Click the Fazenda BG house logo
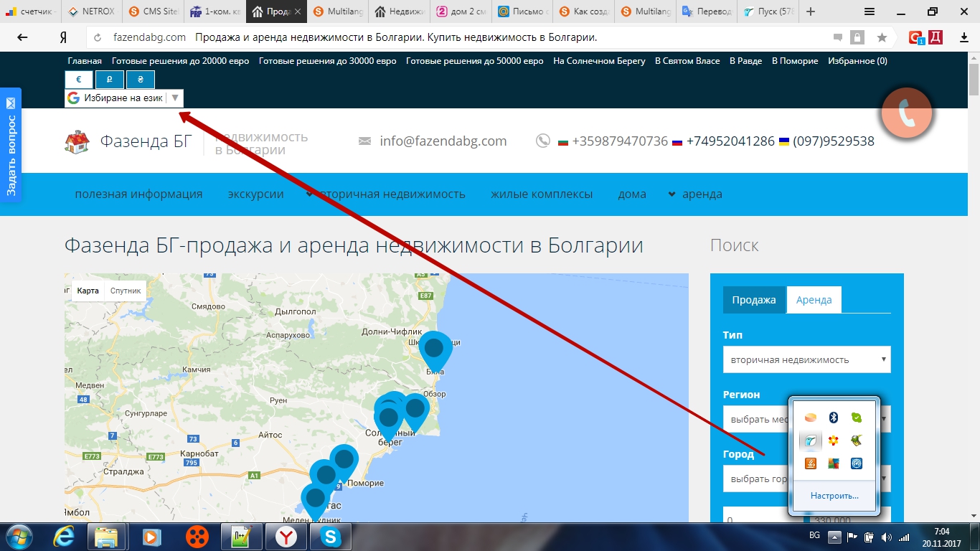Image resolution: width=980 pixels, height=551 pixels. pos(77,141)
